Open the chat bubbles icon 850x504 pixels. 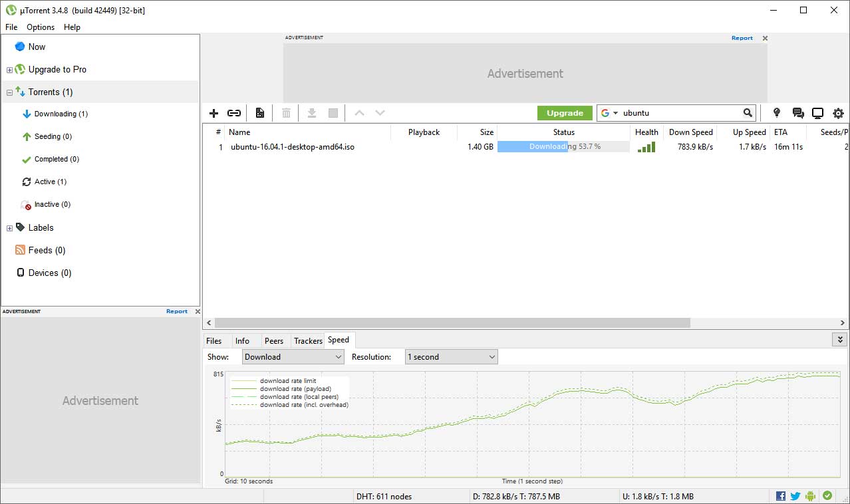(798, 113)
